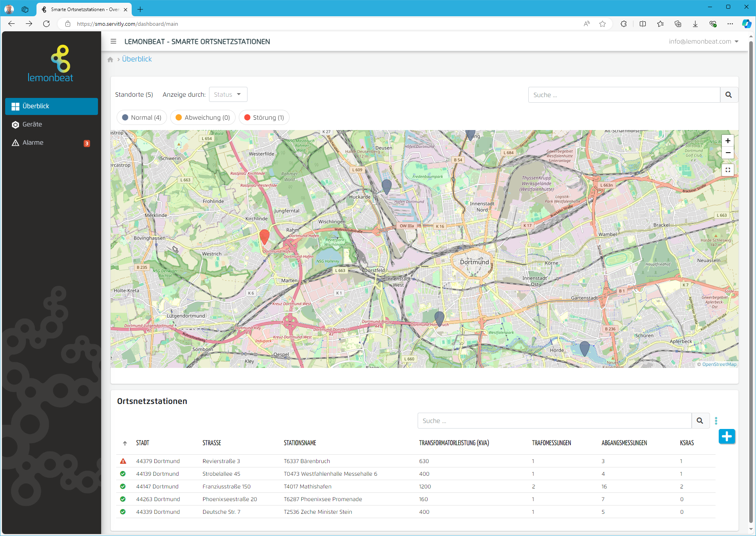Screen dimensions: 756x536
Task: Toggle map fullscreen view
Action: pos(727,170)
